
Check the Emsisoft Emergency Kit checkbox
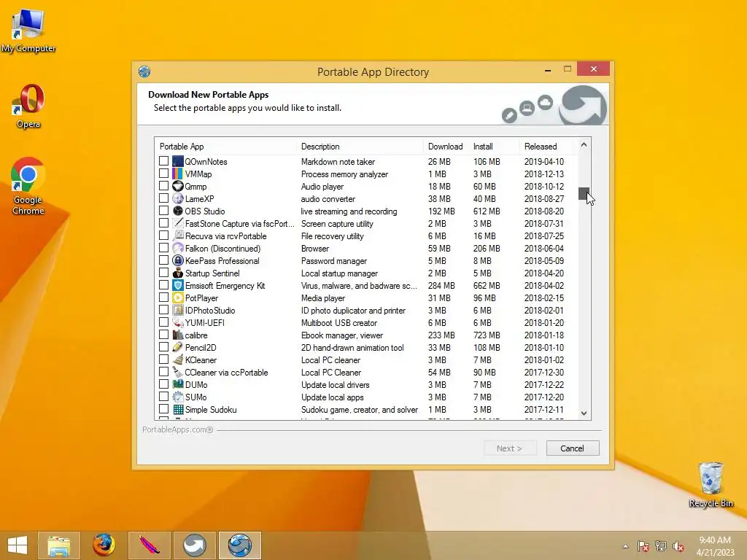click(x=164, y=285)
